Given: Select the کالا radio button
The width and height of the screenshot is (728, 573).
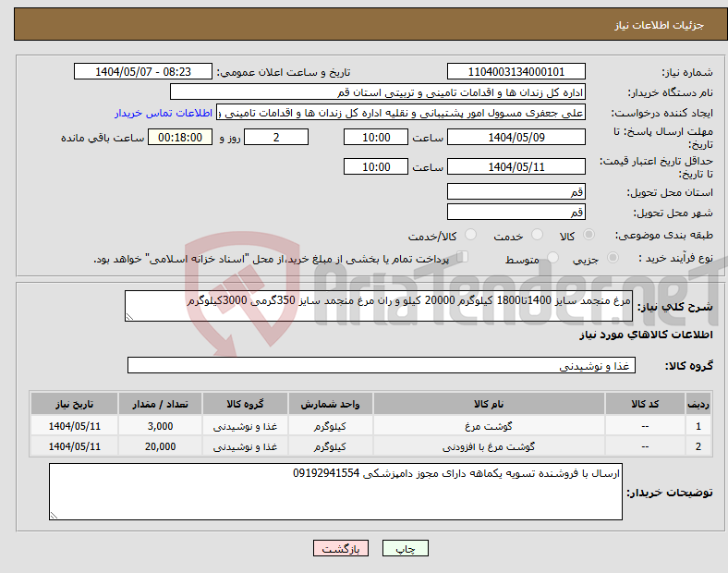Looking at the screenshot, I should point(588,235).
